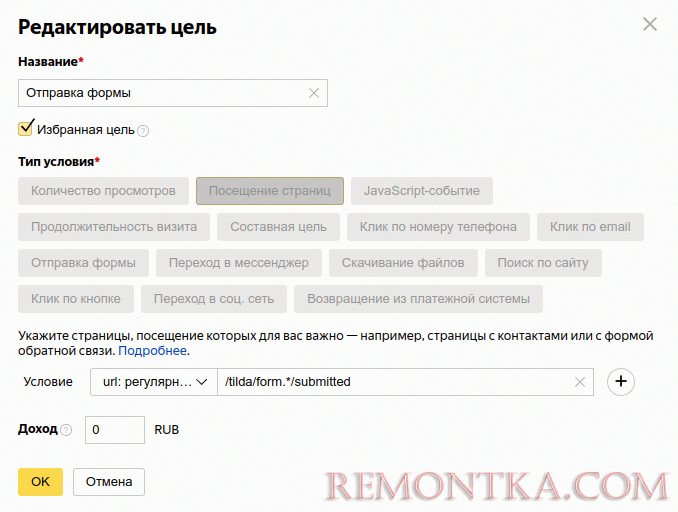678x512 pixels.
Task: Select Клик по кнопке condition type
Action: click(76, 298)
